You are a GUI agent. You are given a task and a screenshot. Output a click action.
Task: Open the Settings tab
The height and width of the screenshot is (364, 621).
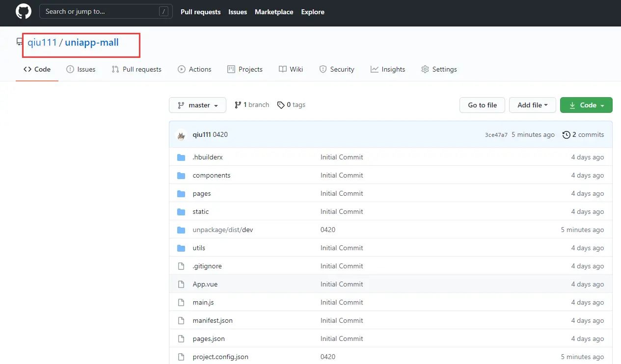click(439, 69)
